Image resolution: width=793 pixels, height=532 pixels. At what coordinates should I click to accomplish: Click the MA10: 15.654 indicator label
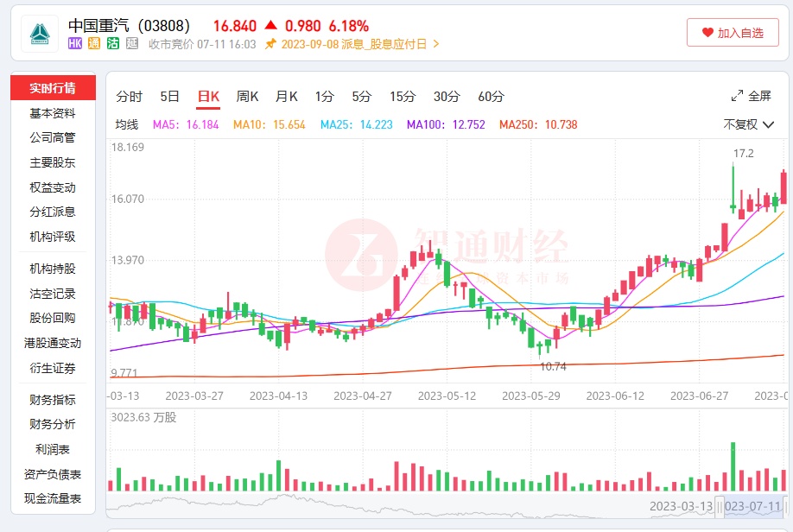(x=269, y=124)
